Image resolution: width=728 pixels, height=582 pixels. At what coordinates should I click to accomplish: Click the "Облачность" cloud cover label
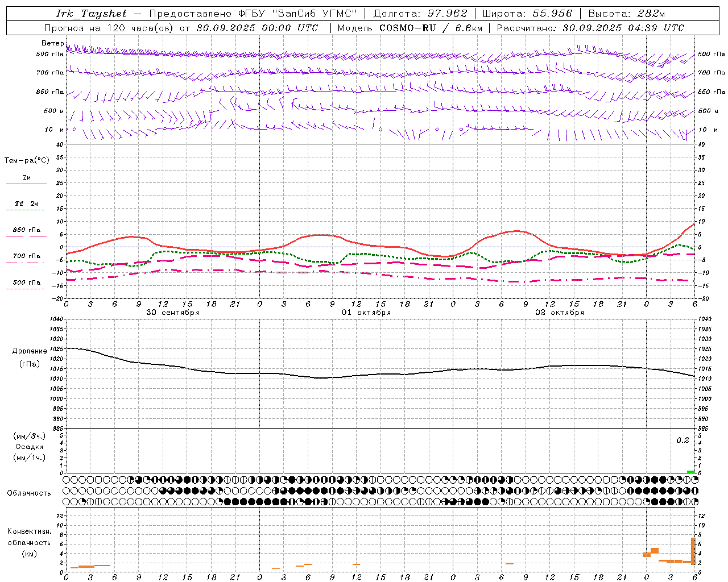click(29, 493)
